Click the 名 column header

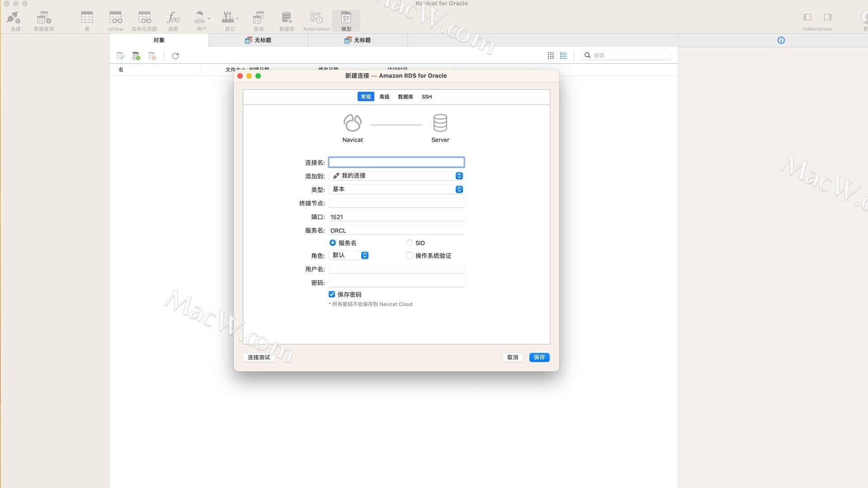121,70
